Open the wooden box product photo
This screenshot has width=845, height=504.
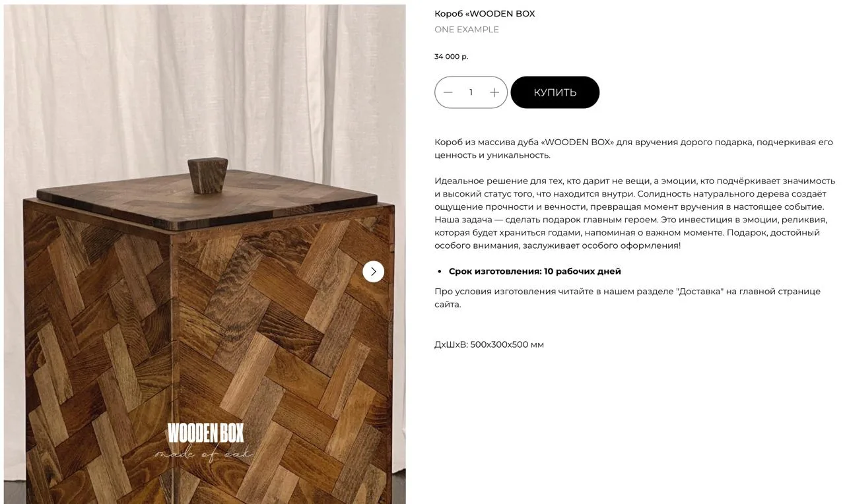point(205,254)
